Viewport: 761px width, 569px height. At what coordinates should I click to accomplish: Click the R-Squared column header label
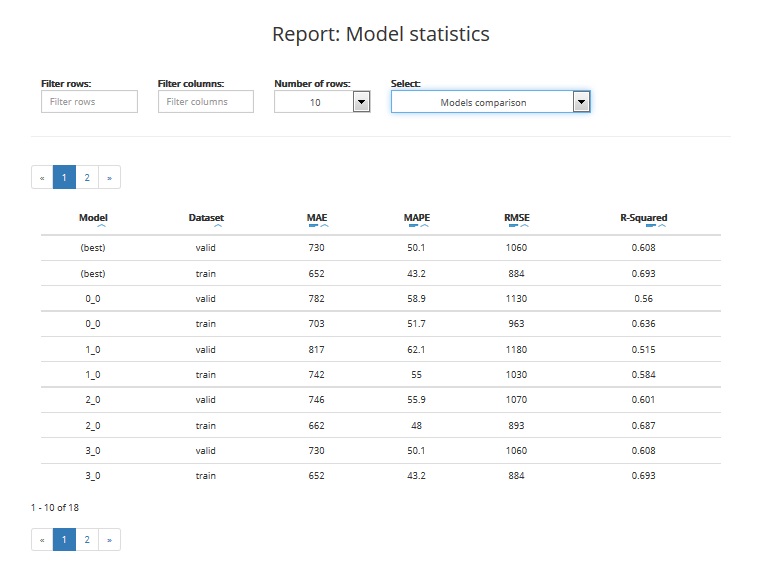pos(643,217)
